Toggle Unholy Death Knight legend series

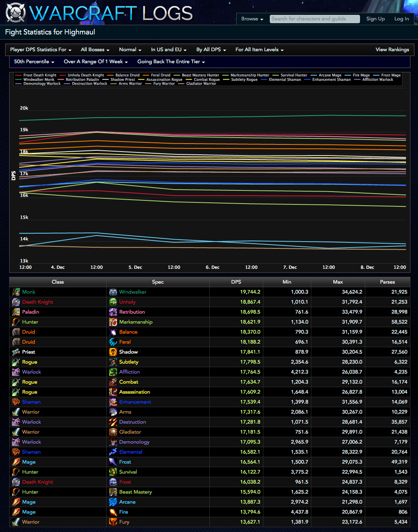82,75
